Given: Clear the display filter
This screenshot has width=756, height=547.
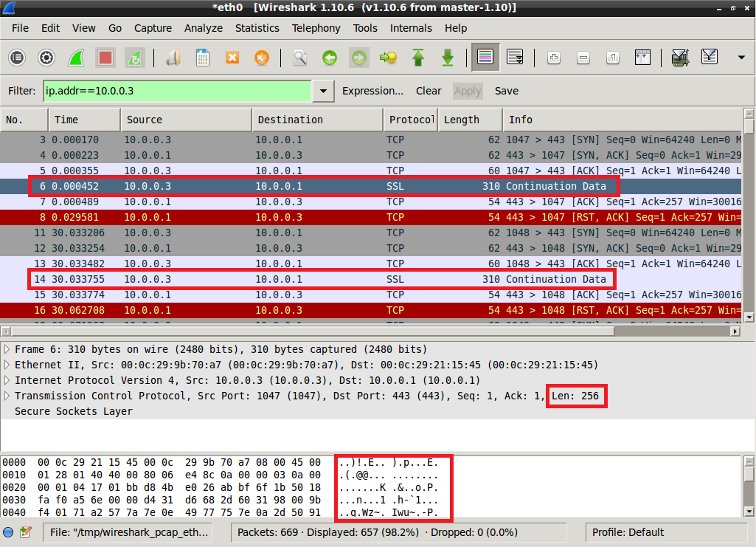Looking at the screenshot, I should pos(429,91).
